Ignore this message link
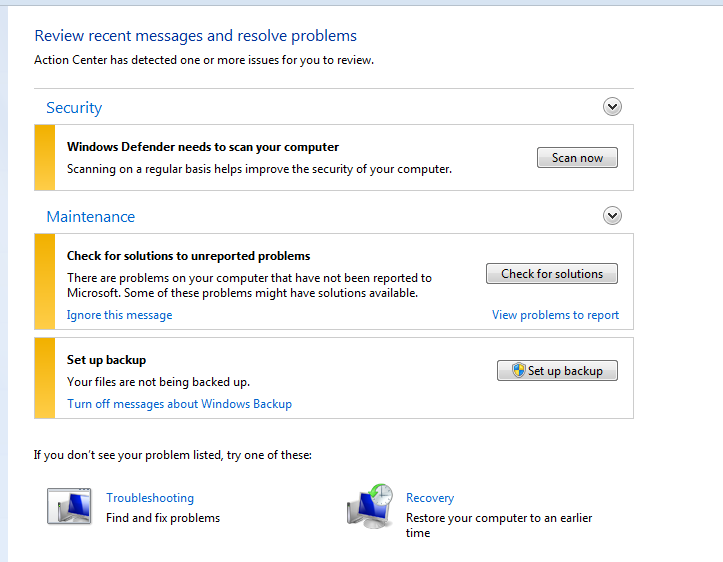Screen dimensions: 723x562 119,315
